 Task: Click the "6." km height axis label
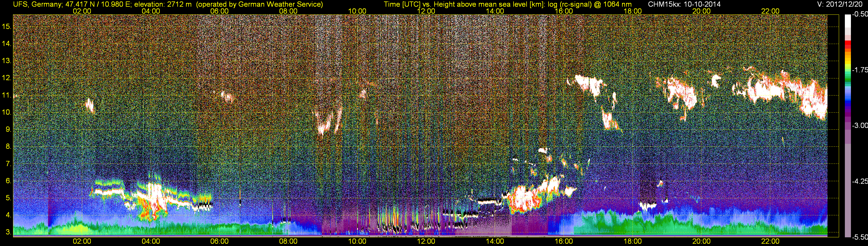(8, 181)
